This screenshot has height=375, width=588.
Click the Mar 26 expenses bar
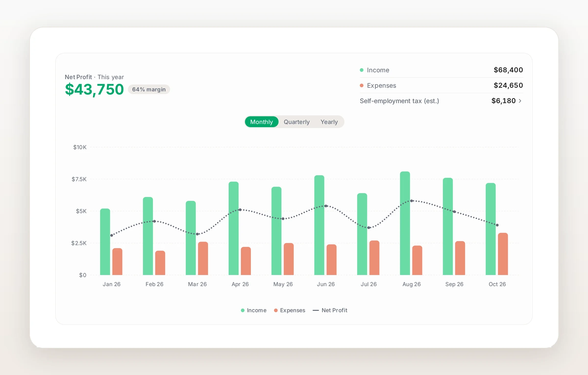[203, 258]
